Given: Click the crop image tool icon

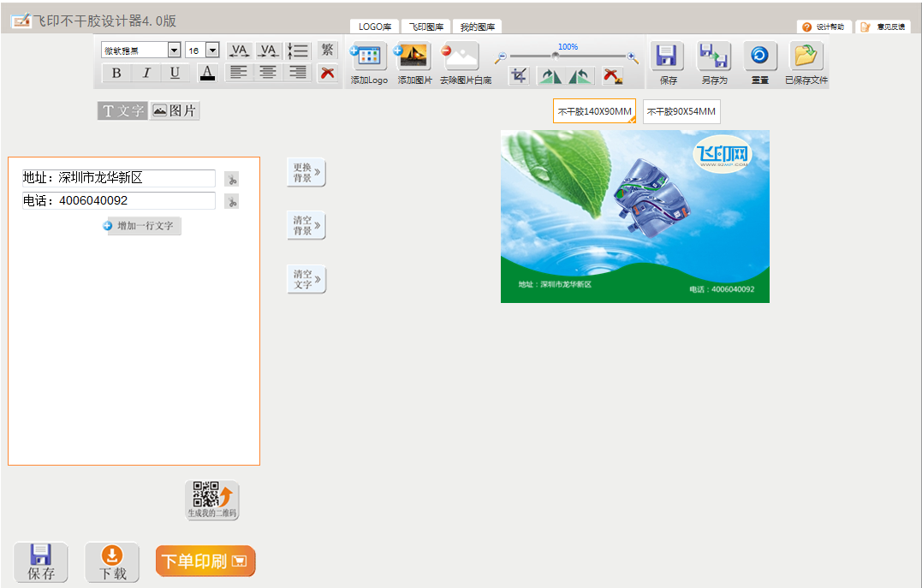Looking at the screenshot, I should pos(519,75).
